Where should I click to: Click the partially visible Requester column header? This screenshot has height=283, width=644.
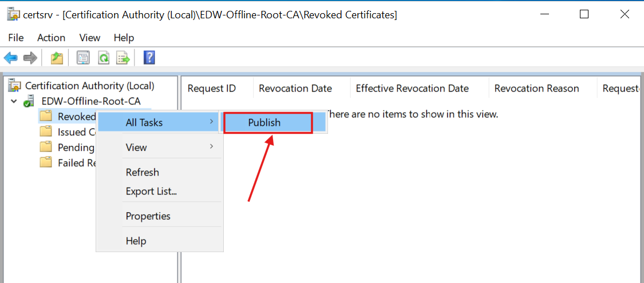point(620,88)
